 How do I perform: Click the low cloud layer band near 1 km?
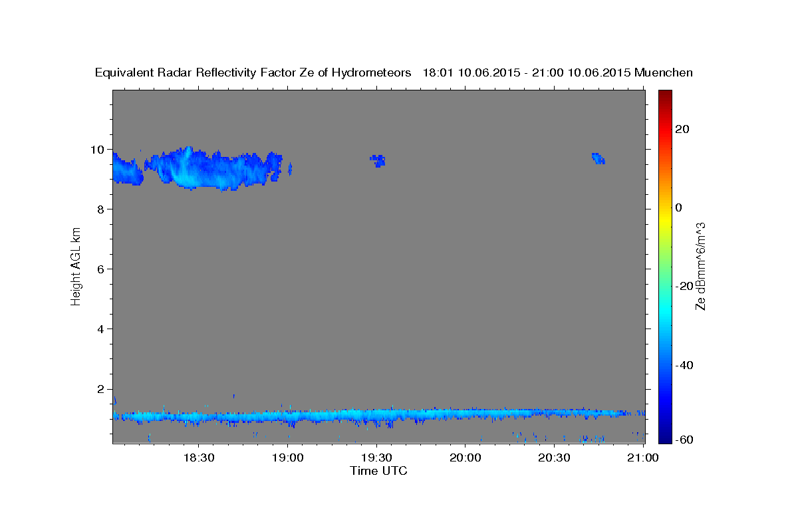tap(379, 415)
